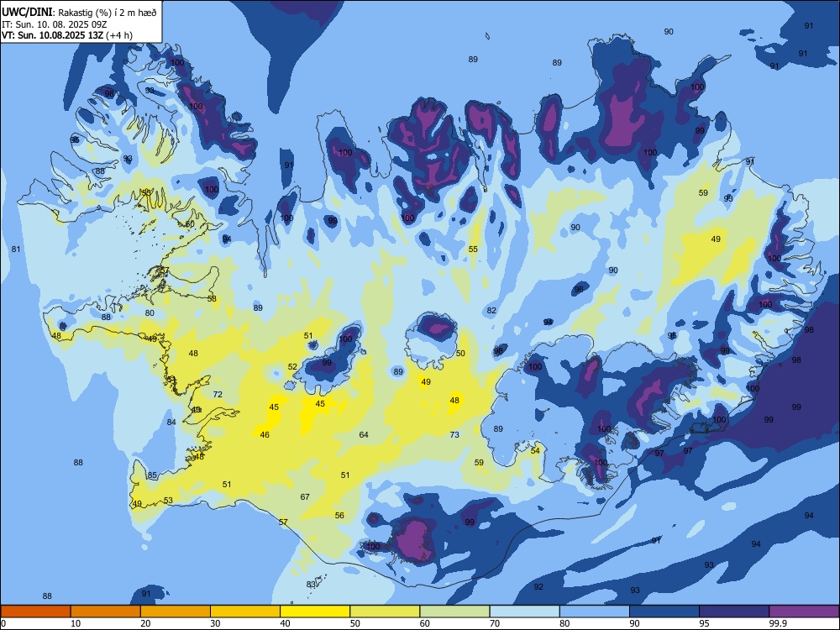840x630 pixels.
Task: Click the "82" humidity value on the map
Action: [x=491, y=310]
